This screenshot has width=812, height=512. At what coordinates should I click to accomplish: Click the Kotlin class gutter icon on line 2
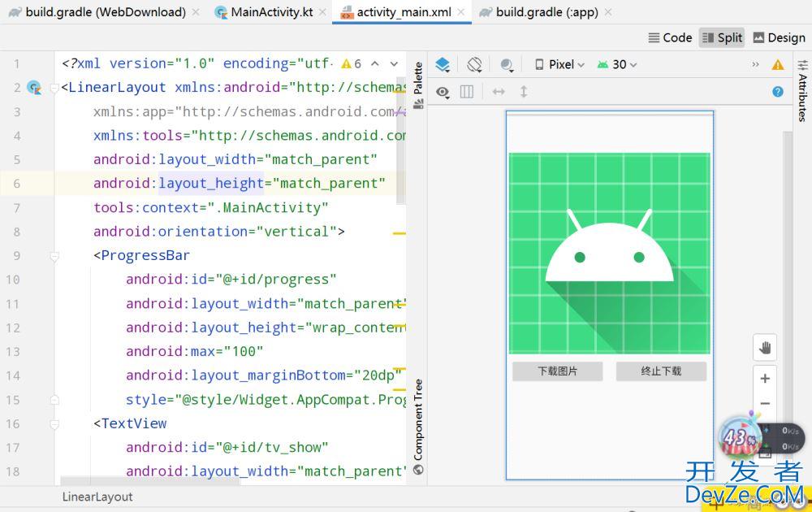(34, 87)
